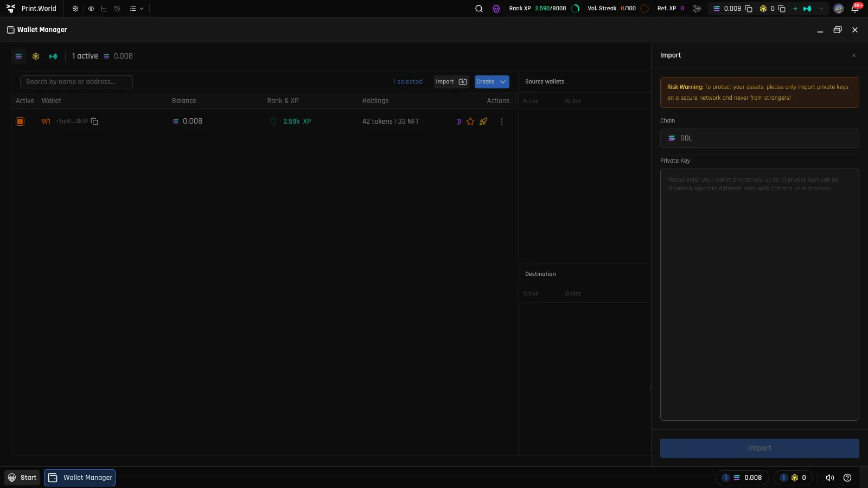
Task: Click the Print.World logo icon
Action: [x=11, y=9]
